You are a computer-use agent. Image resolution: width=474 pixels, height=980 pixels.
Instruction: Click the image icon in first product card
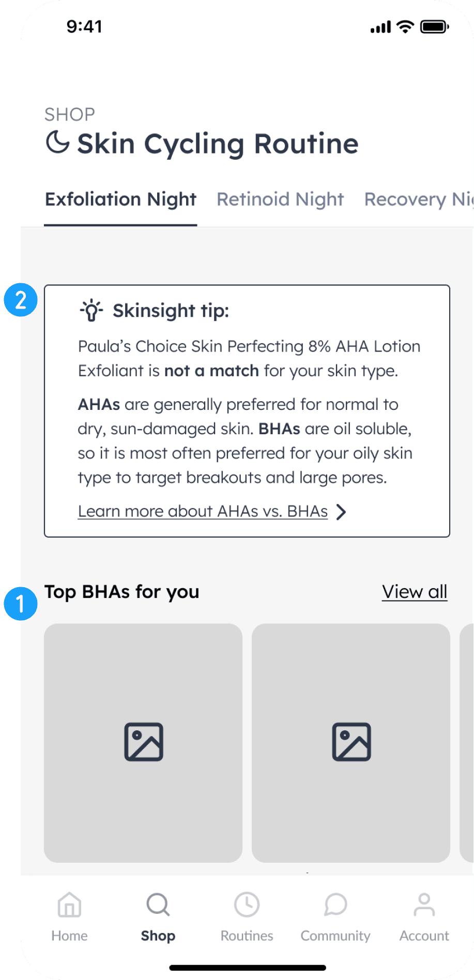144,742
